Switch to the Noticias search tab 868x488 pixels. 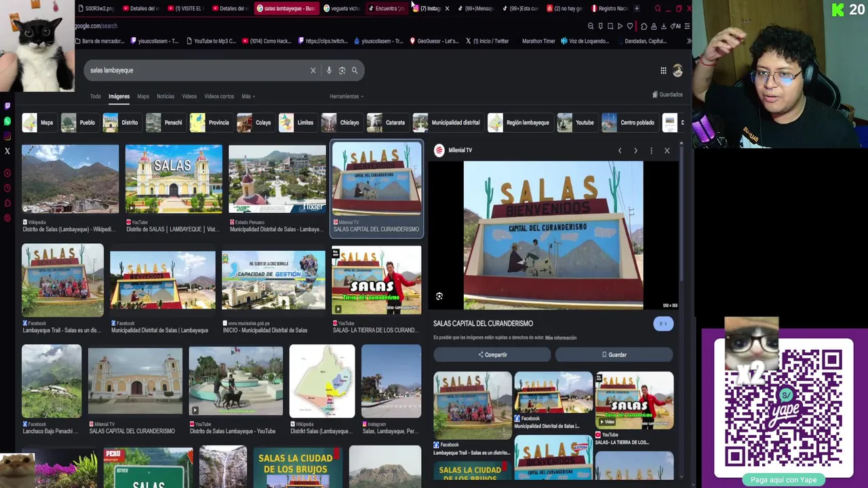tap(165, 96)
